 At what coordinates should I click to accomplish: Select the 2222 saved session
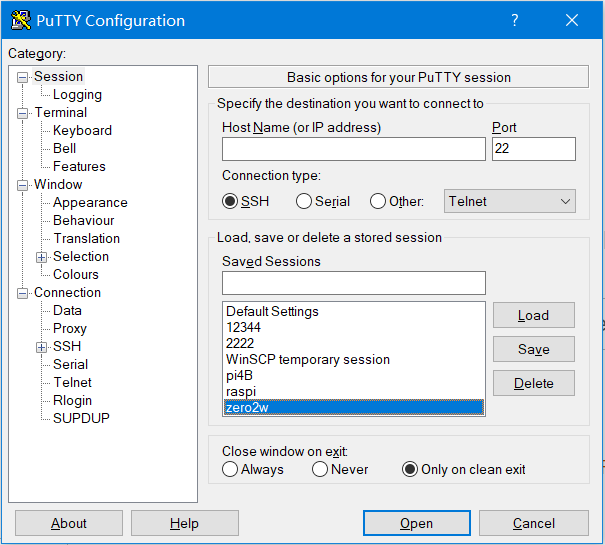point(353,343)
